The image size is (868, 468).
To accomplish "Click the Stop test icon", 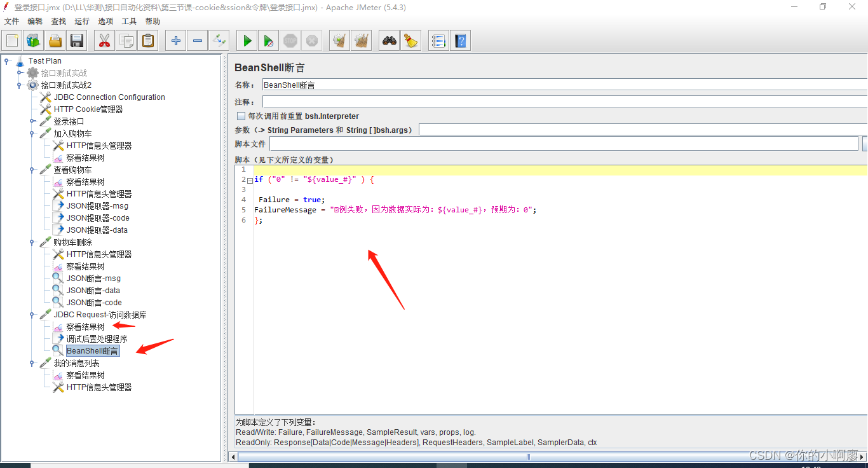I will tap(290, 41).
